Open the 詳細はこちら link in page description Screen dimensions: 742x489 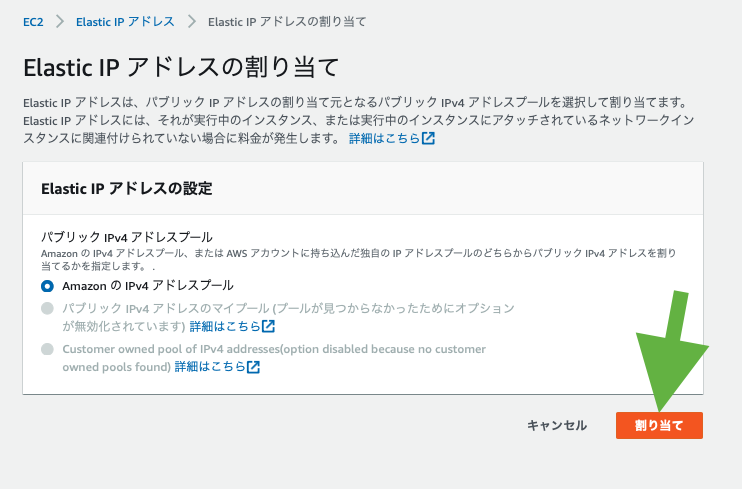coord(383,138)
